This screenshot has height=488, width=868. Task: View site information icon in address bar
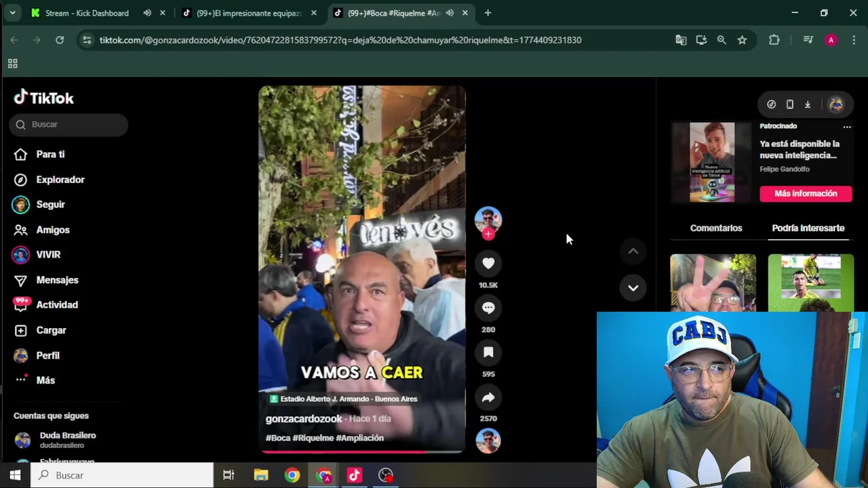point(86,40)
